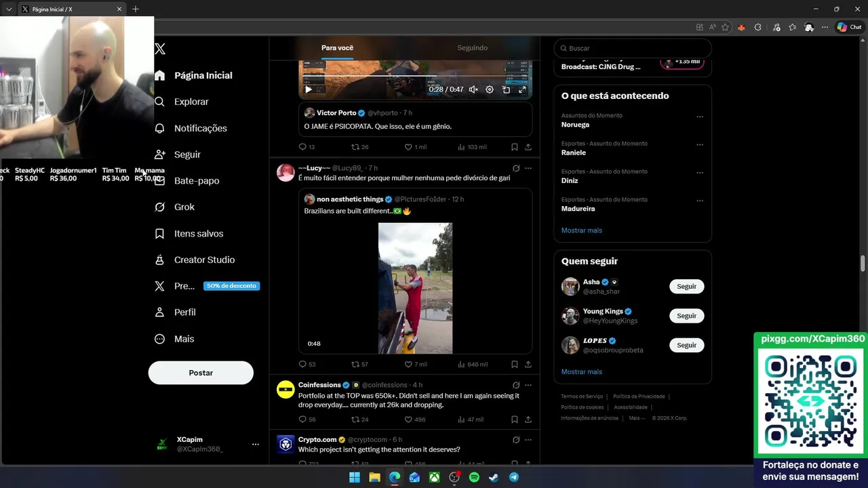
Task: Like Coinfessions post with 496 likes
Action: click(415, 420)
